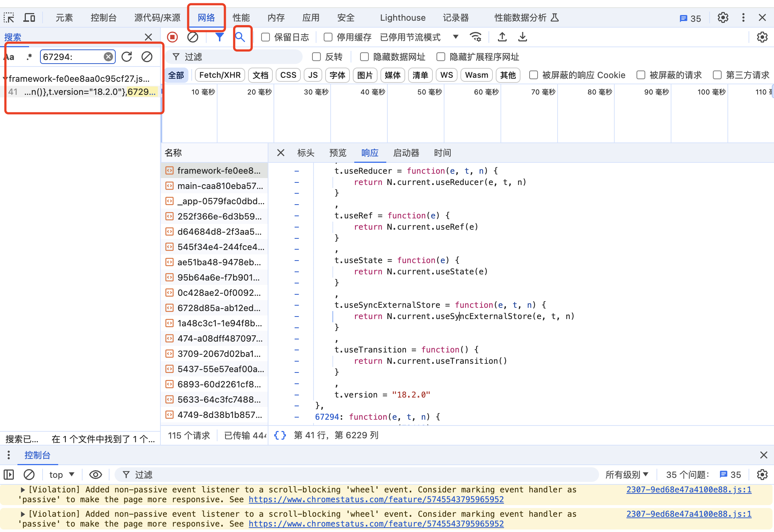Toggle the network filter funnel icon
Viewport: 774px width, 532px height.
[x=219, y=37]
